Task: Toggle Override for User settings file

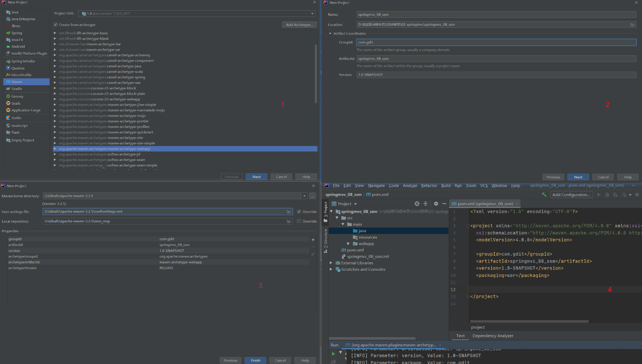Action: pyautogui.click(x=299, y=212)
